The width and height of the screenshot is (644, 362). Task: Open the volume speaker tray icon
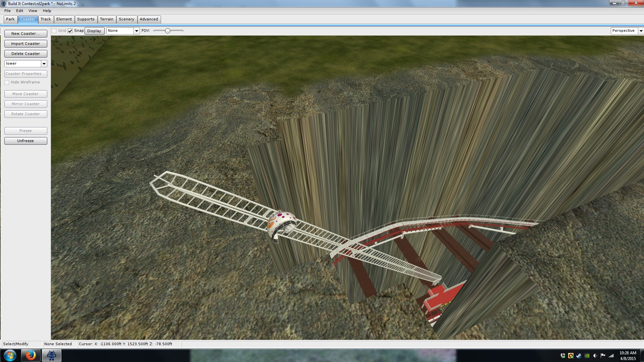coord(595,356)
